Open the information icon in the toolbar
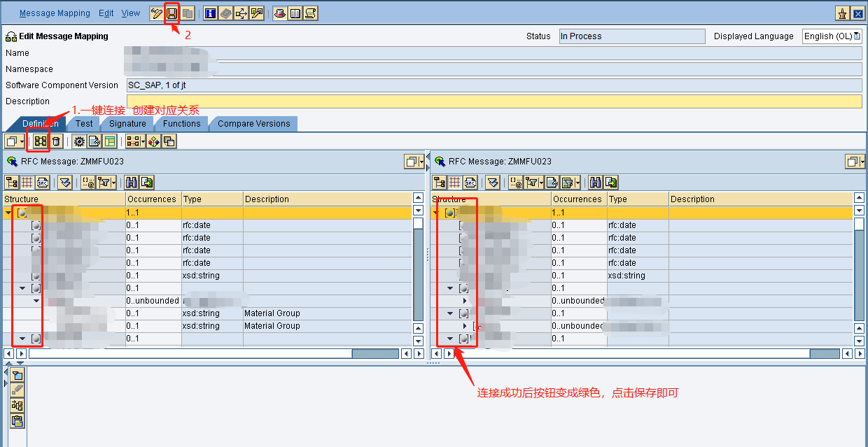Viewport: 868px width, 447px height. pos(209,13)
